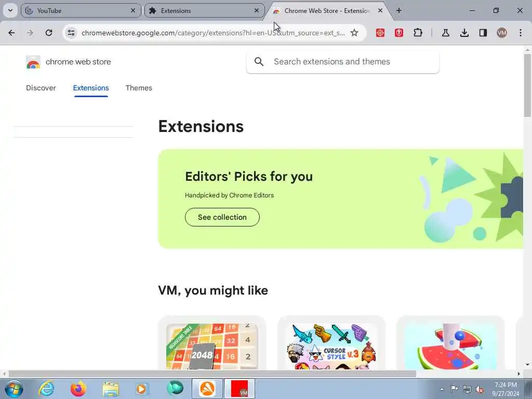
Task: Launch Internet Explorer from the taskbar
Action: click(x=46, y=389)
